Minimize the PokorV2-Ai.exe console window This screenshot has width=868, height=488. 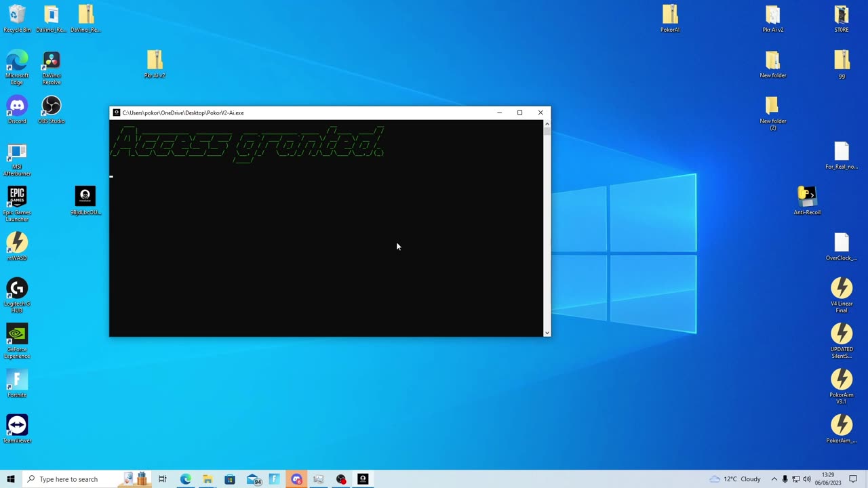pos(499,113)
